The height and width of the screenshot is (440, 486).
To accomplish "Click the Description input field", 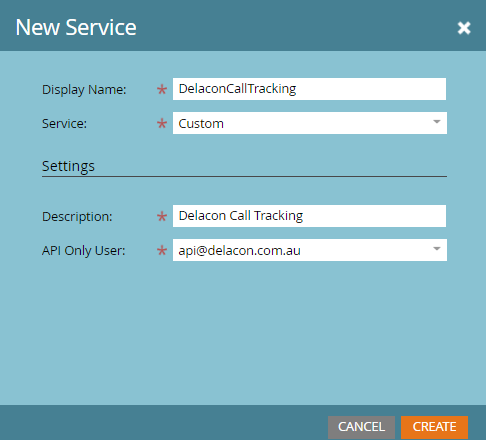I will [309, 216].
